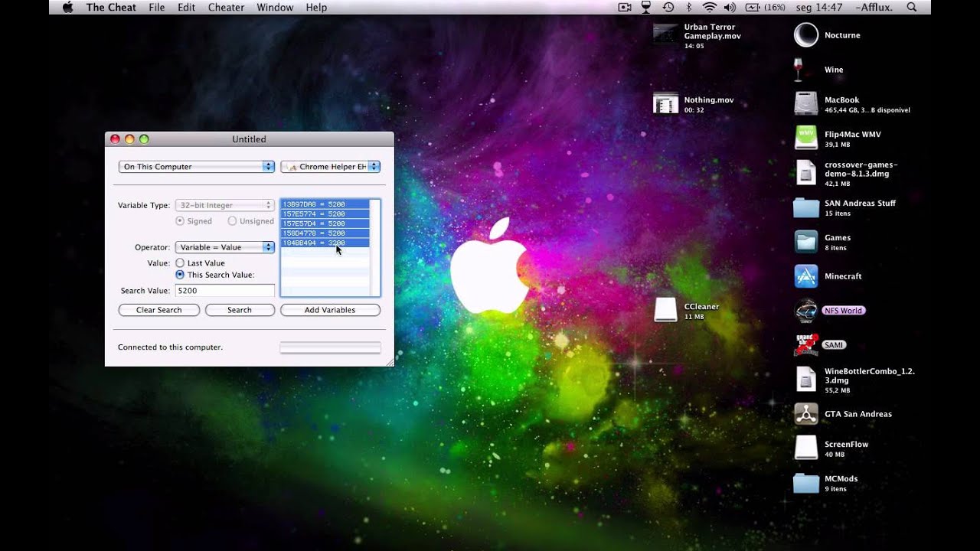Viewport: 980px width, 551px height.
Task: Select the Nocturne app icon
Action: point(805,34)
